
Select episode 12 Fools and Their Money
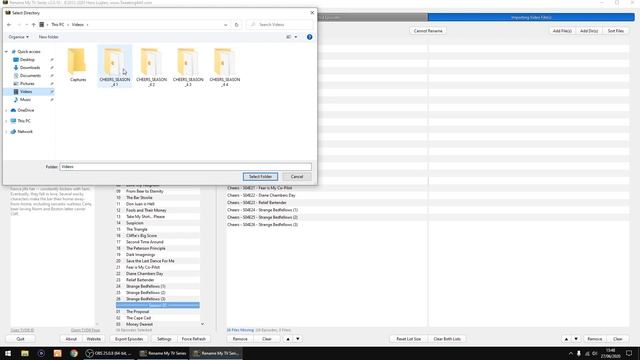[x=158, y=210]
